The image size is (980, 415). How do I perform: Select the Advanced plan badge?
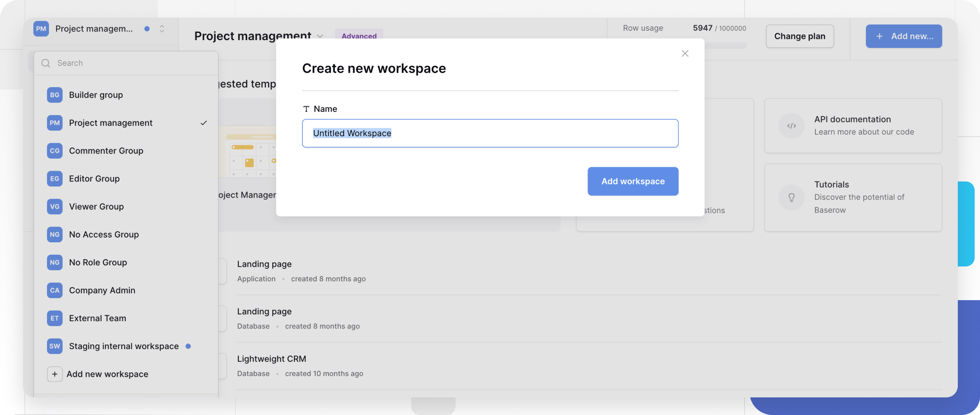359,36
